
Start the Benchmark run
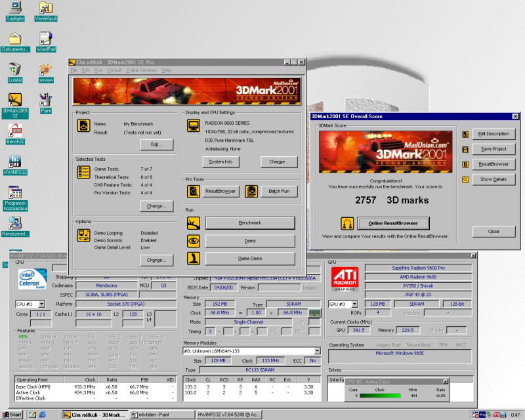[x=250, y=223]
